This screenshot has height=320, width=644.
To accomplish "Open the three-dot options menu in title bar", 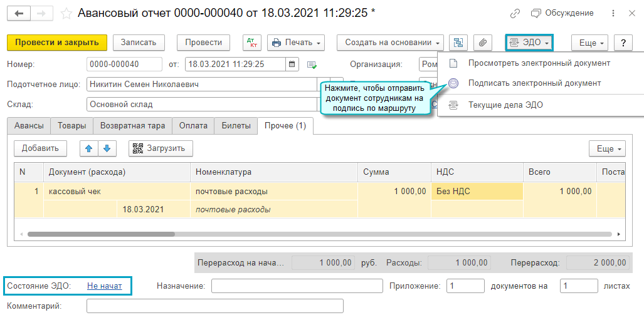I will click(613, 14).
